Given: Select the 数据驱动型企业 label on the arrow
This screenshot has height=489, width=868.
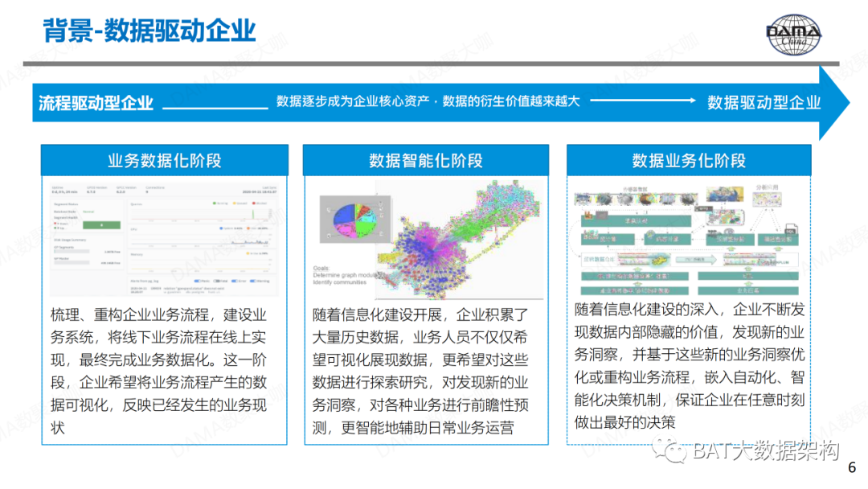Looking at the screenshot, I should pos(764,102).
